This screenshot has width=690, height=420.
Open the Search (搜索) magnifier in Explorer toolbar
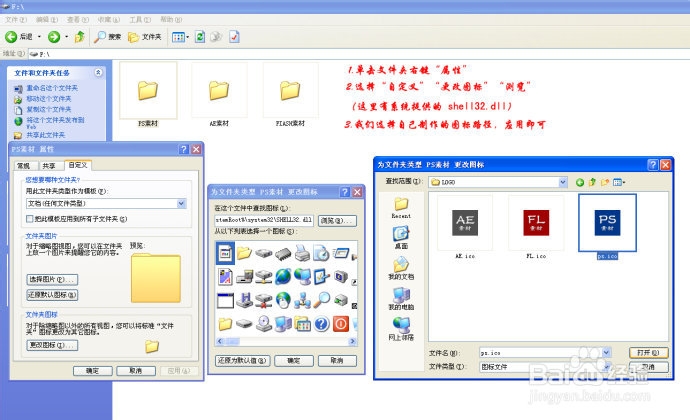point(107,37)
